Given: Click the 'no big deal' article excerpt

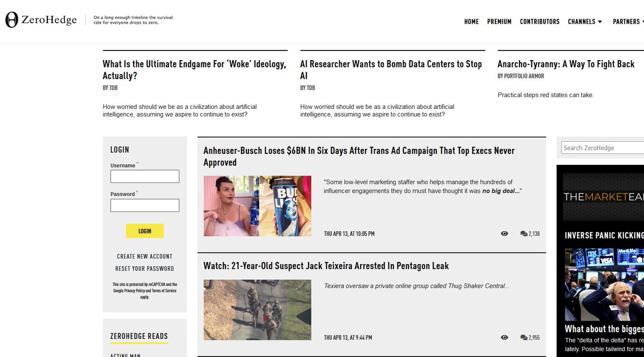Looking at the screenshot, I should (423, 186).
